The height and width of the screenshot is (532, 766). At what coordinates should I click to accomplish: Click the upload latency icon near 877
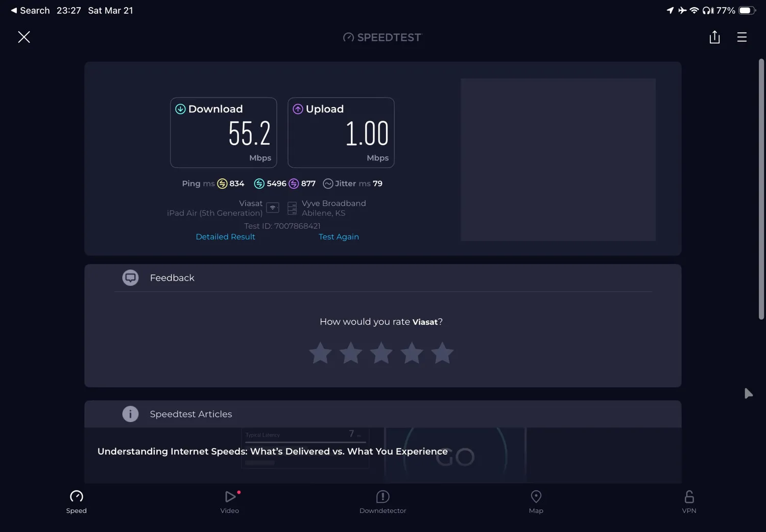point(294,184)
